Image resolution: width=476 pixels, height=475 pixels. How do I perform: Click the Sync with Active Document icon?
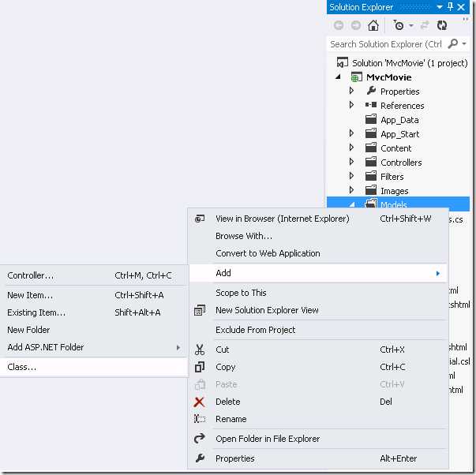pyautogui.click(x=425, y=25)
